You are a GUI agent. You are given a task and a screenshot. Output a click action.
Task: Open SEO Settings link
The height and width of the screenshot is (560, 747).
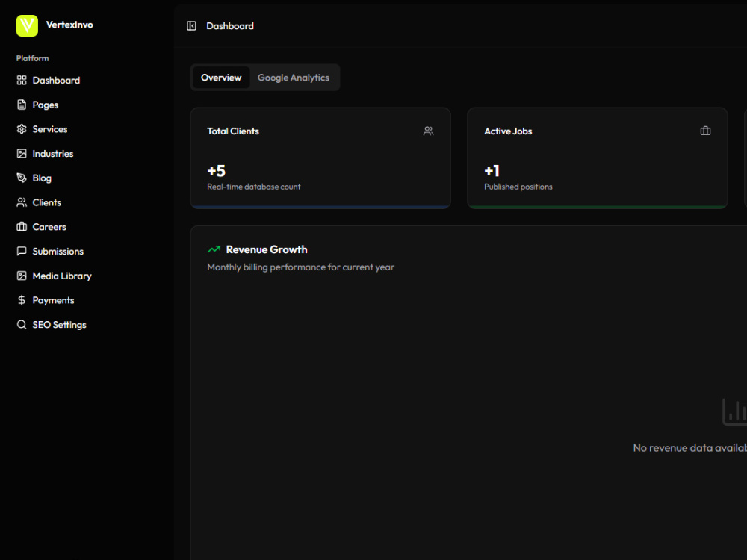click(60, 325)
